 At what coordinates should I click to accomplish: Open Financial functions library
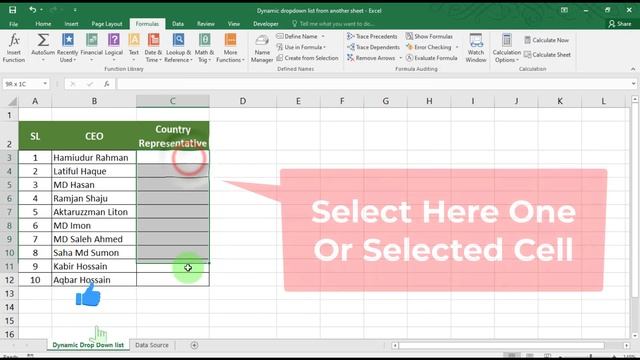coord(91,48)
